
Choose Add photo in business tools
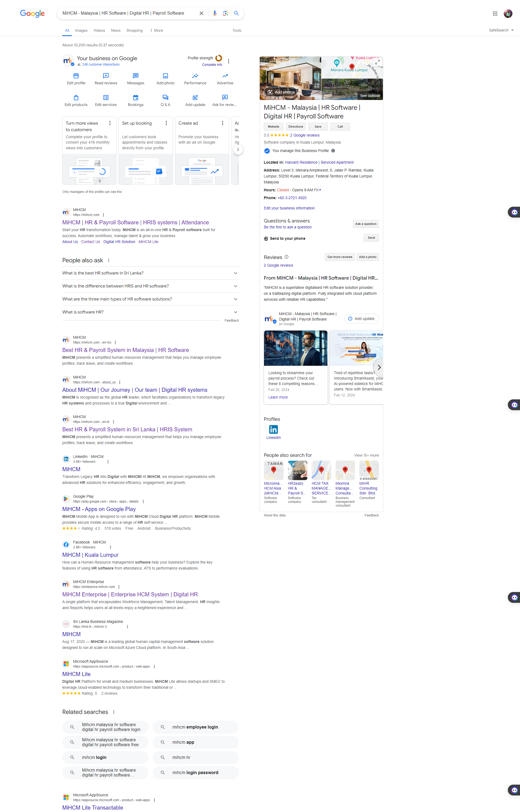(x=165, y=79)
